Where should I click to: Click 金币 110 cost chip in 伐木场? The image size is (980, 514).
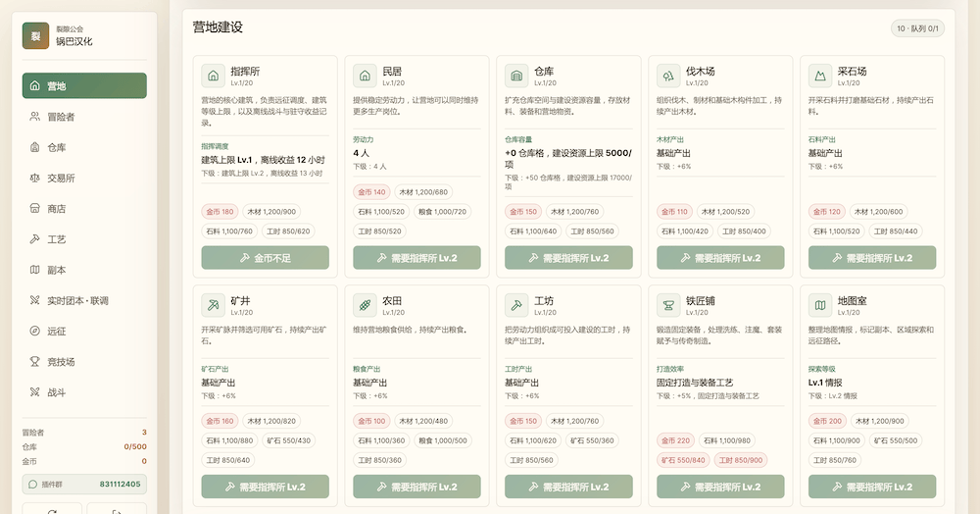click(x=675, y=212)
